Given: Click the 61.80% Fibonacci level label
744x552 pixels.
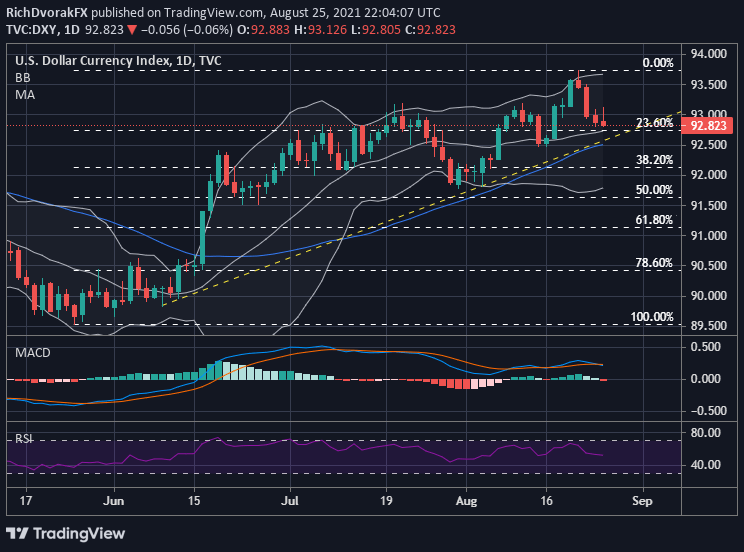Looking at the screenshot, I should [x=654, y=220].
